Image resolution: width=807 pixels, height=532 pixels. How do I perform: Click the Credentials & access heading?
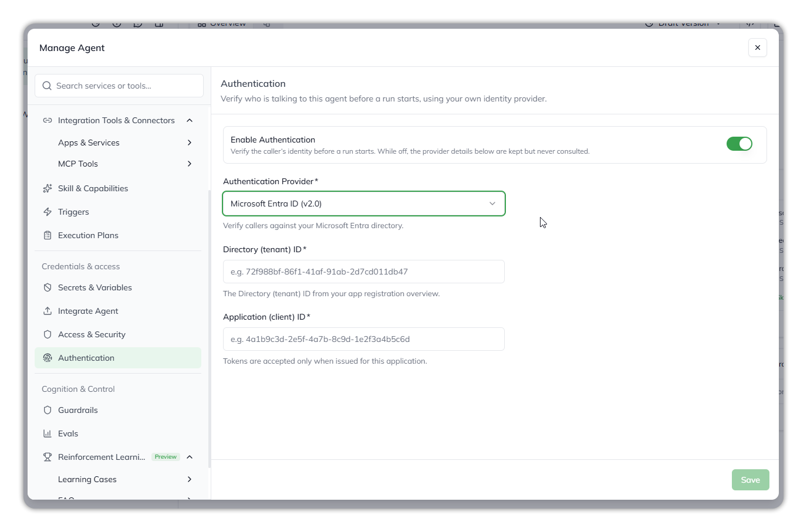tap(81, 266)
